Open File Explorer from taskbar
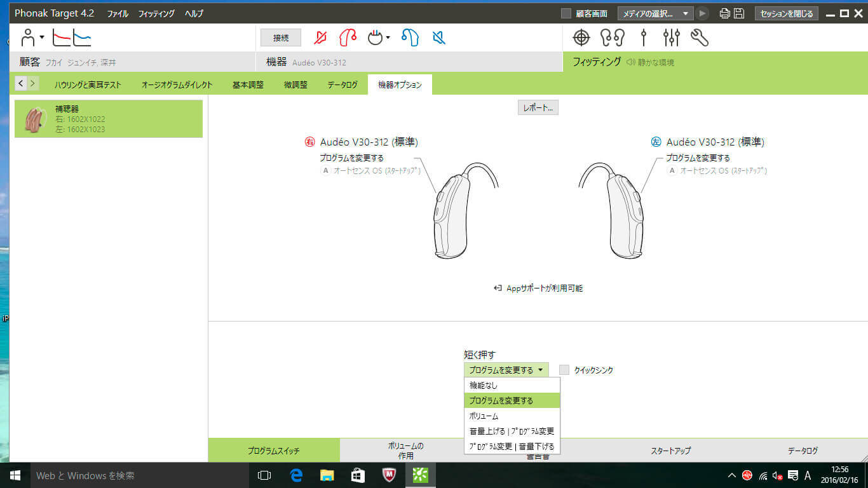Screen dimensions: 868x488 click(327, 475)
